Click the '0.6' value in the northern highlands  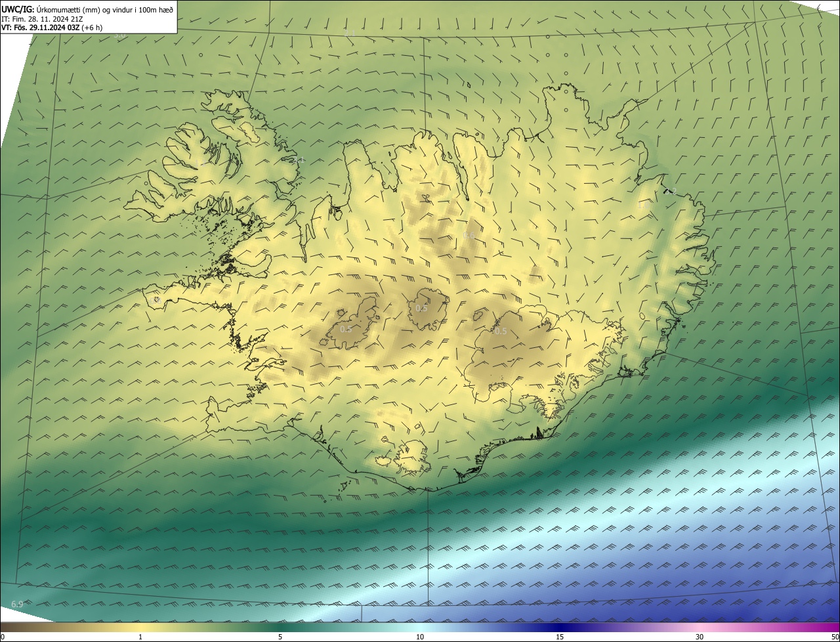469,235
